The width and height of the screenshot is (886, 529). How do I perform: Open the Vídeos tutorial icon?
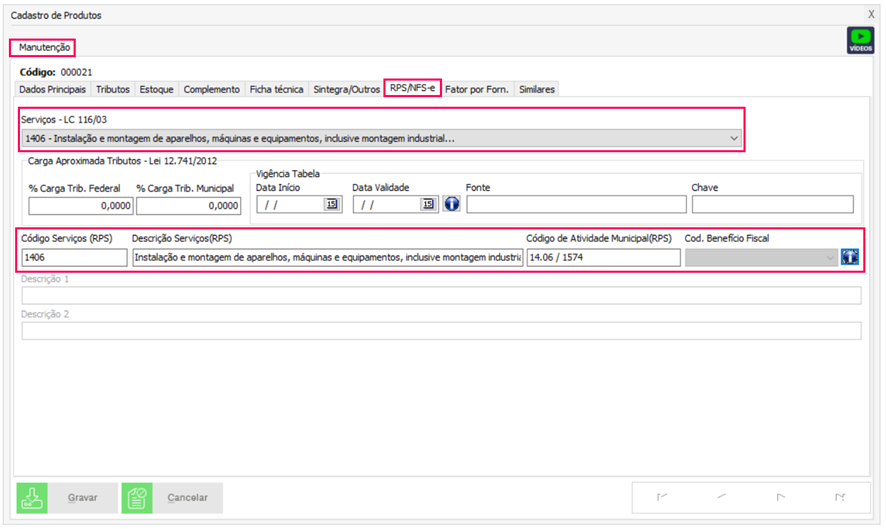tap(859, 40)
